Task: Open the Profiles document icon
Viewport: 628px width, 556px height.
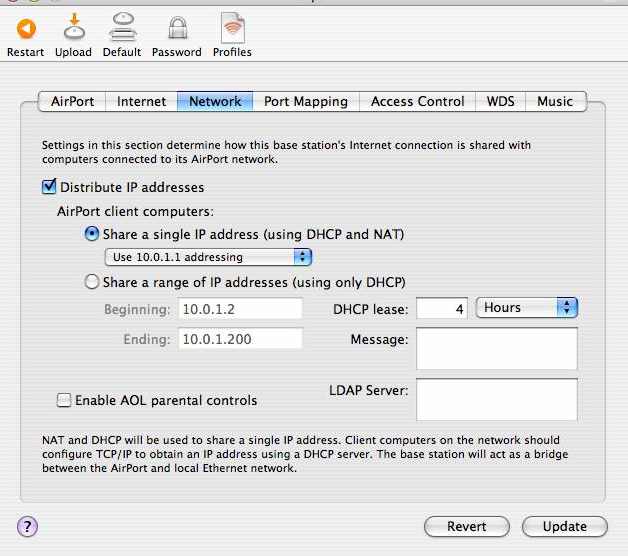Action: coord(233,28)
